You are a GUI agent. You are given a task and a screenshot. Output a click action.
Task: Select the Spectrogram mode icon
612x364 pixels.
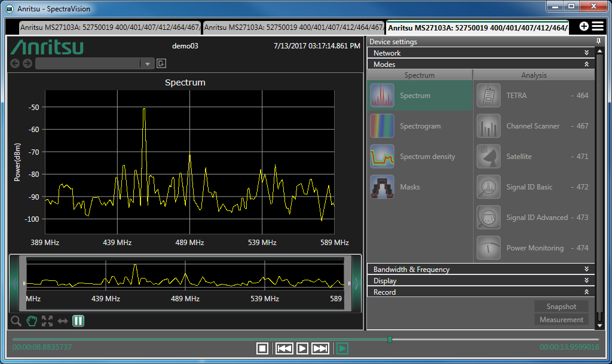pyautogui.click(x=382, y=126)
